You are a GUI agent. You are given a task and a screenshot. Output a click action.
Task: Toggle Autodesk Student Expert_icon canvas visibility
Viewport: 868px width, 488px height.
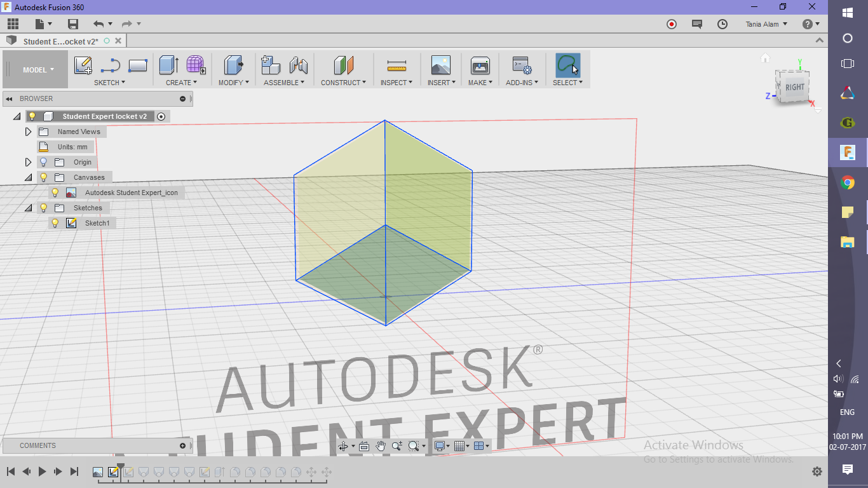[55, 193]
